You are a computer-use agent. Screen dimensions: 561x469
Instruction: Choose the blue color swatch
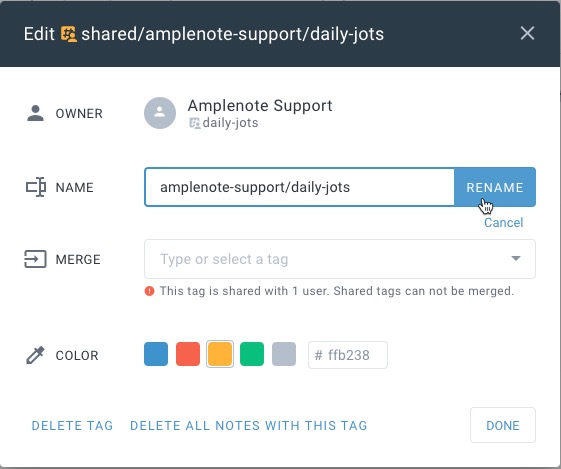pyautogui.click(x=156, y=354)
